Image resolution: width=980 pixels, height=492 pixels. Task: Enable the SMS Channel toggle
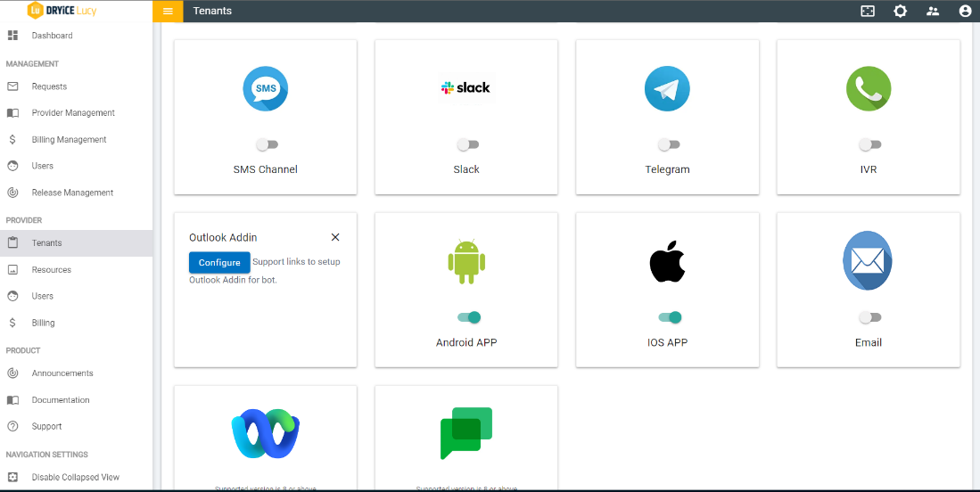(267, 145)
